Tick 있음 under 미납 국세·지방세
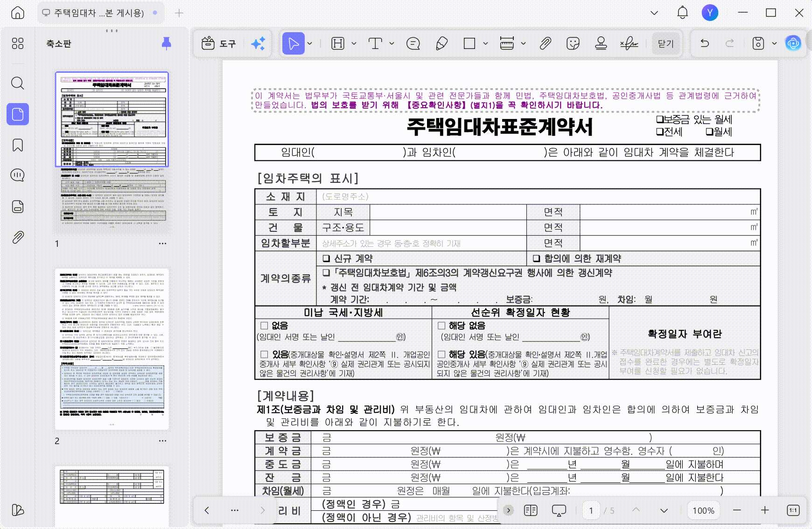Image resolution: width=812 pixels, height=529 pixels. pos(264,355)
